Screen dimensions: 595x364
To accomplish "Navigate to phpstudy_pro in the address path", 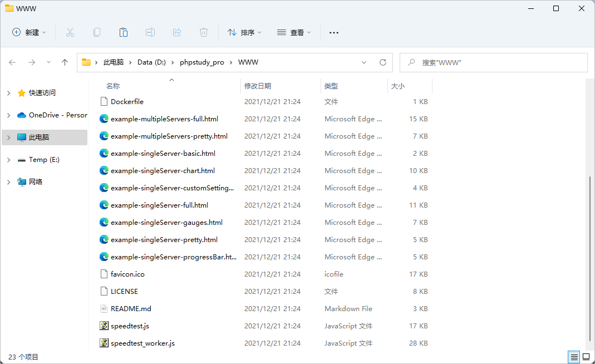I will point(201,62).
